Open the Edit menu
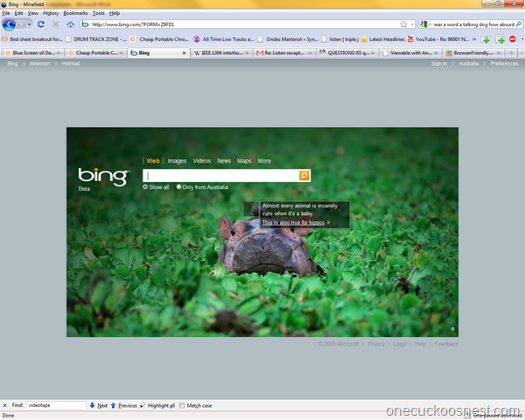The image size is (525, 420). click(x=18, y=13)
